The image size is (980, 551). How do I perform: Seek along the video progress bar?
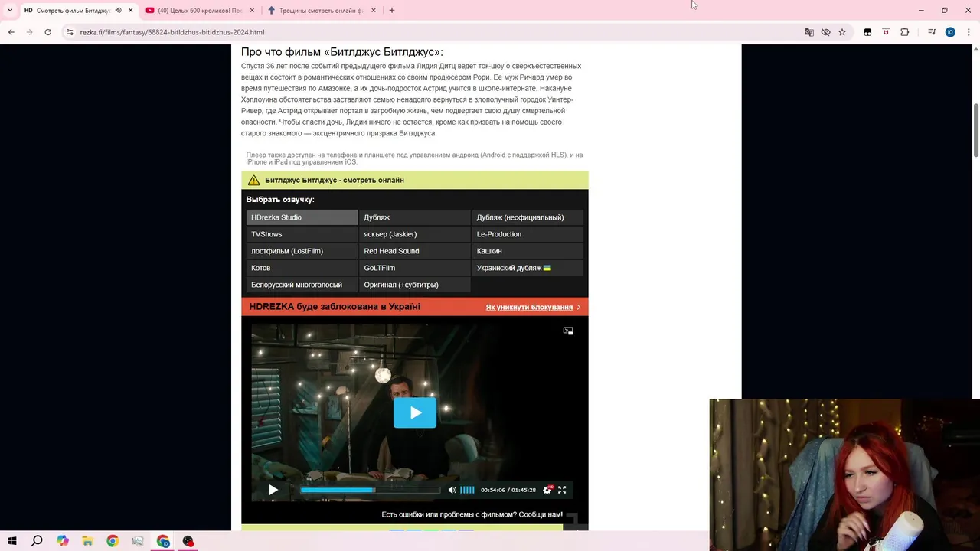(371, 490)
